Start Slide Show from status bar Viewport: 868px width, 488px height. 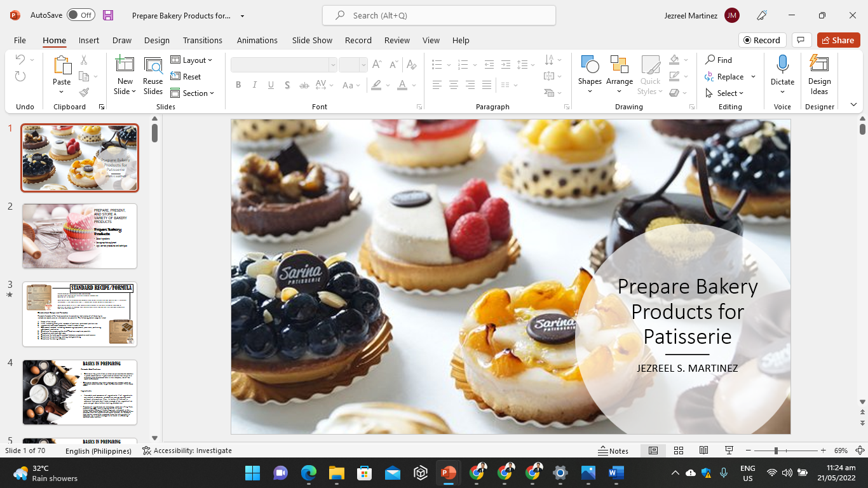pyautogui.click(x=729, y=451)
